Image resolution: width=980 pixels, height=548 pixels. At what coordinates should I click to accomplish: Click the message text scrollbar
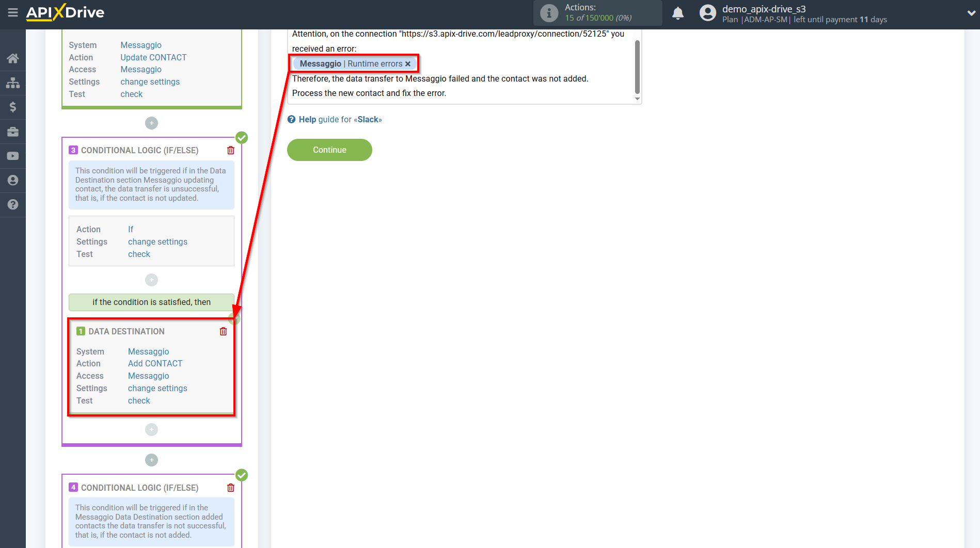pyautogui.click(x=637, y=67)
